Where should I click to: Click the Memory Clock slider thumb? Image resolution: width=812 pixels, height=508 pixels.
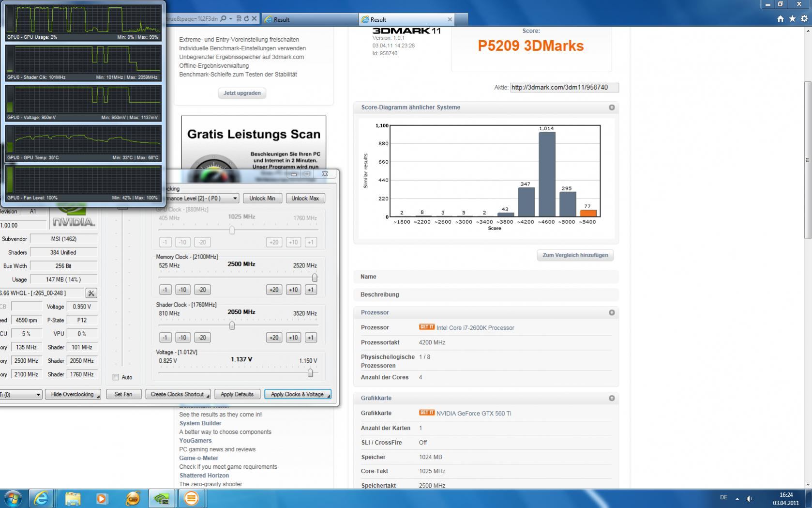(x=315, y=277)
